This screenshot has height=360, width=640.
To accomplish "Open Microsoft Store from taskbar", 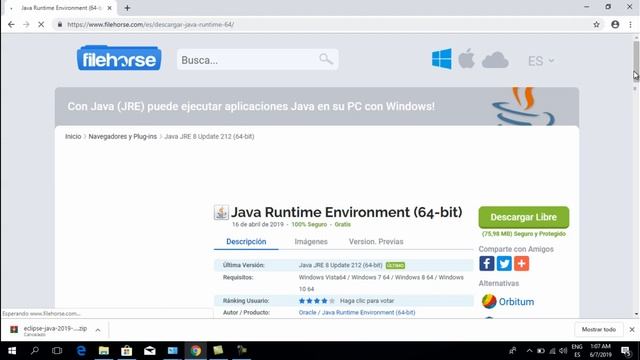I will [x=127, y=351].
